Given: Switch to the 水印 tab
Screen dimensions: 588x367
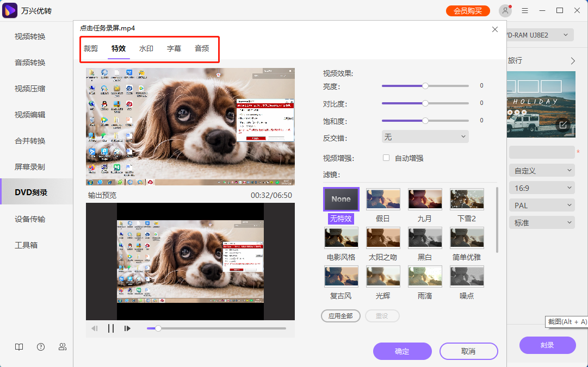Looking at the screenshot, I should [146, 48].
